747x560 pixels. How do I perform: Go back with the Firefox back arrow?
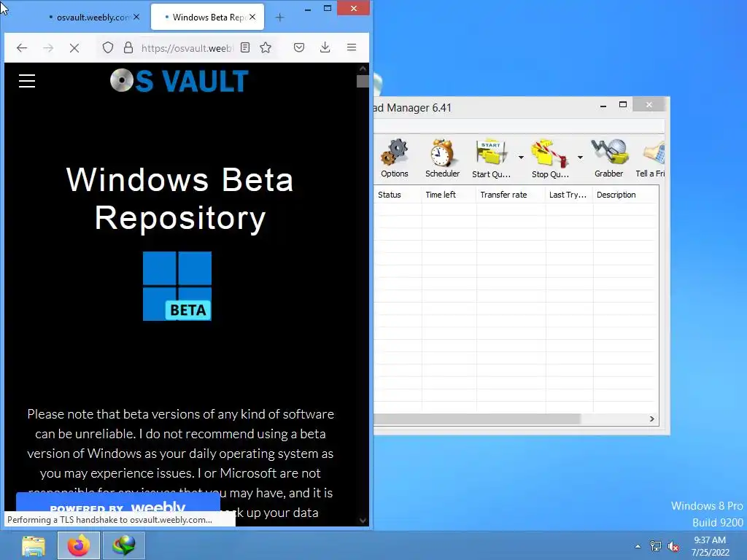[x=22, y=47]
